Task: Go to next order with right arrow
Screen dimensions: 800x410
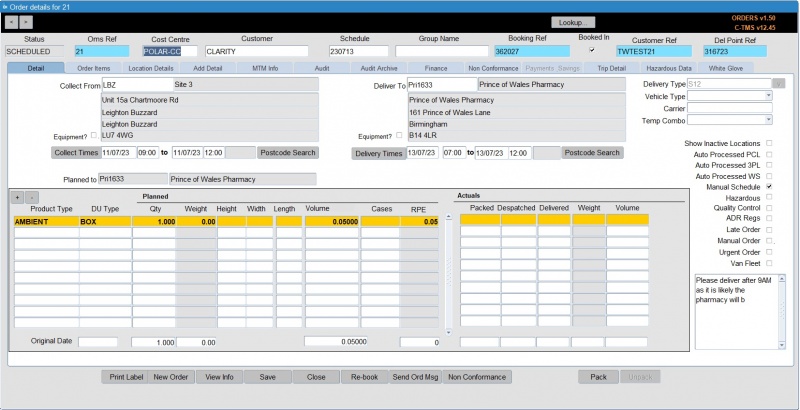Action: tap(26, 22)
